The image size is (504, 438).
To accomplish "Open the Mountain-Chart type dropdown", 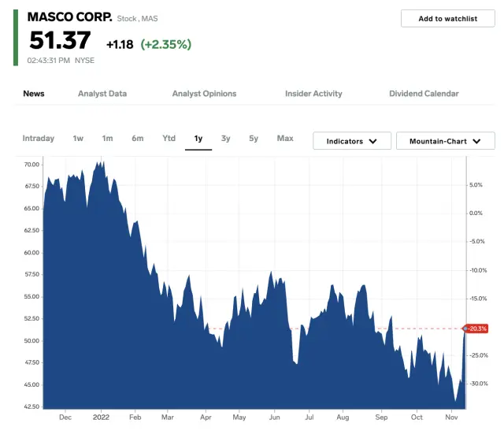I will coord(445,141).
